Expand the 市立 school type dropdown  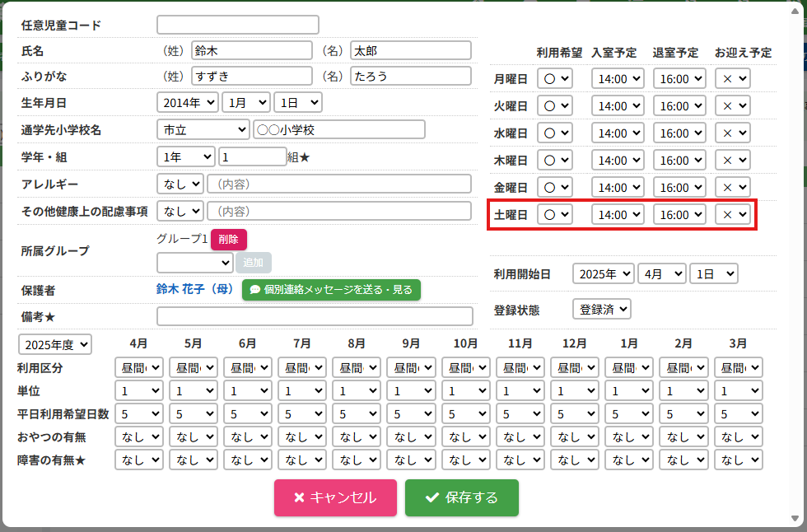[203, 130]
